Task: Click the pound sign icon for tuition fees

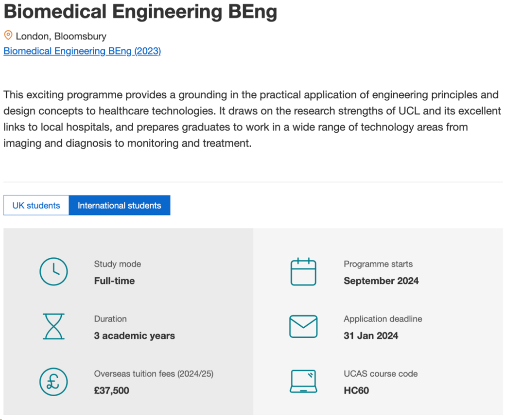Action: click(x=53, y=382)
